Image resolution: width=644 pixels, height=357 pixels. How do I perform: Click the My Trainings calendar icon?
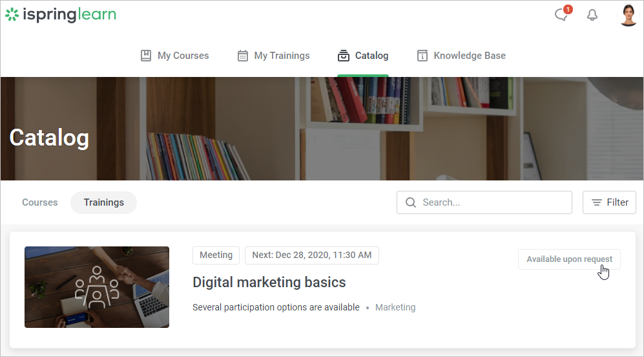(x=243, y=56)
